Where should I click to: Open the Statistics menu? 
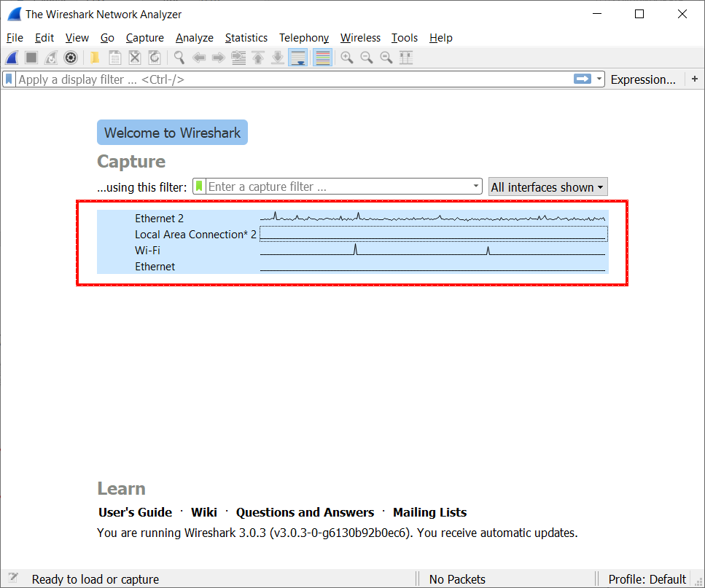(x=246, y=38)
